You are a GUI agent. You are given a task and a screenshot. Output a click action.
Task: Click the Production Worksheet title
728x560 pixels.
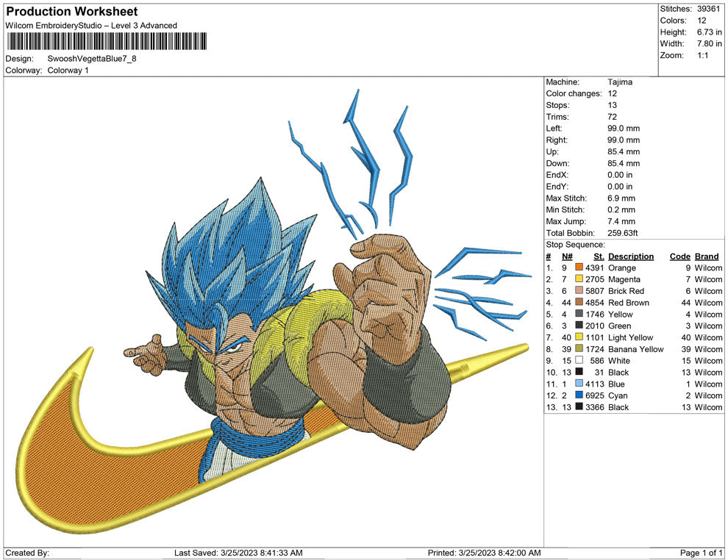[x=72, y=12]
